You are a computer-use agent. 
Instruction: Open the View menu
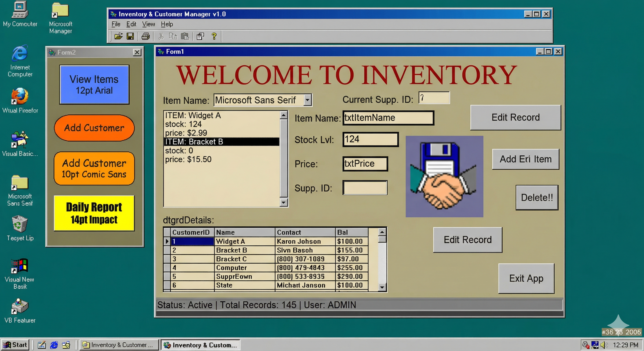tap(148, 24)
